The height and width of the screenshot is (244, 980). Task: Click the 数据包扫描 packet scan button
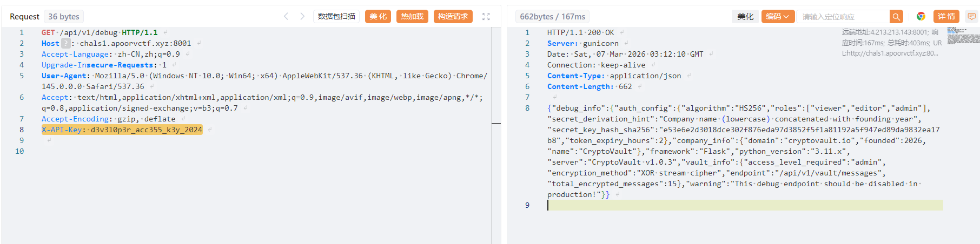tap(336, 17)
